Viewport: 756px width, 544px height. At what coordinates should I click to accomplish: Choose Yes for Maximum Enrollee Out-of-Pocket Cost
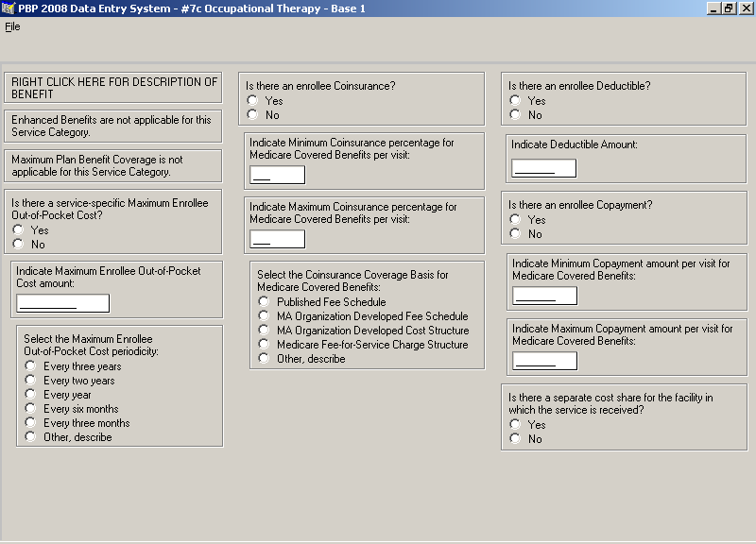coord(18,229)
